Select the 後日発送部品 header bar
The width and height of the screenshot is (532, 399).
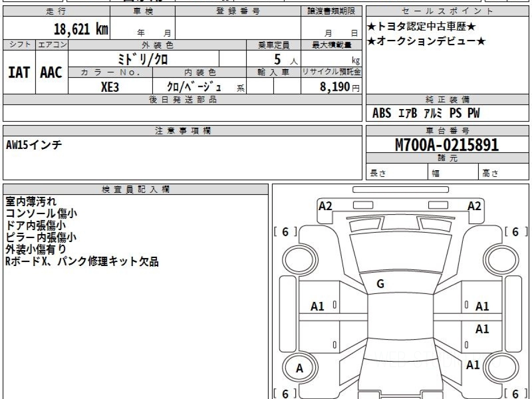coord(182,100)
